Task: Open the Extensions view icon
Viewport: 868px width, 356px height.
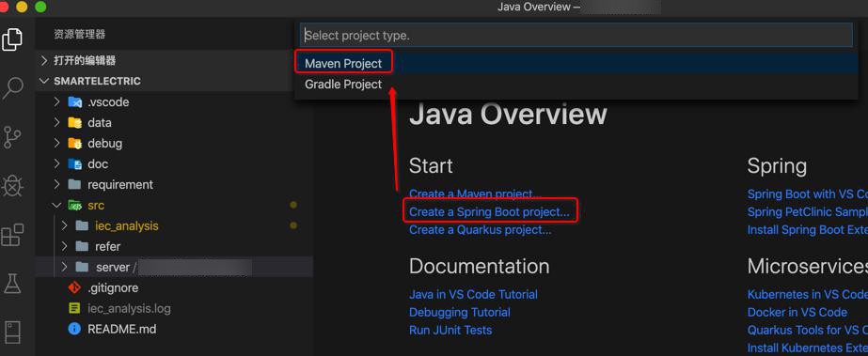Action: pyautogui.click(x=12, y=235)
